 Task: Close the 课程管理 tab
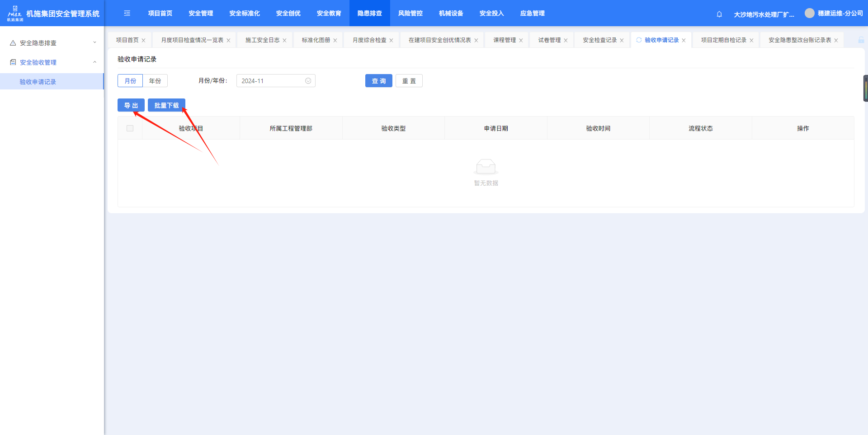tap(521, 41)
